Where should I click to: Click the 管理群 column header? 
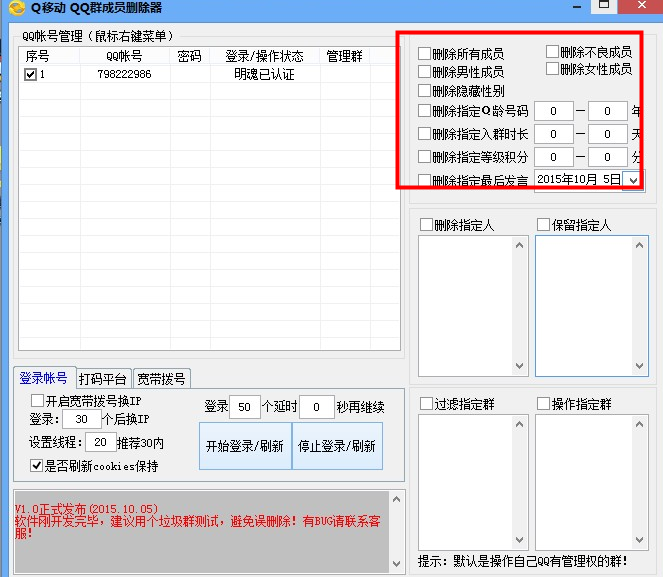[x=345, y=56]
